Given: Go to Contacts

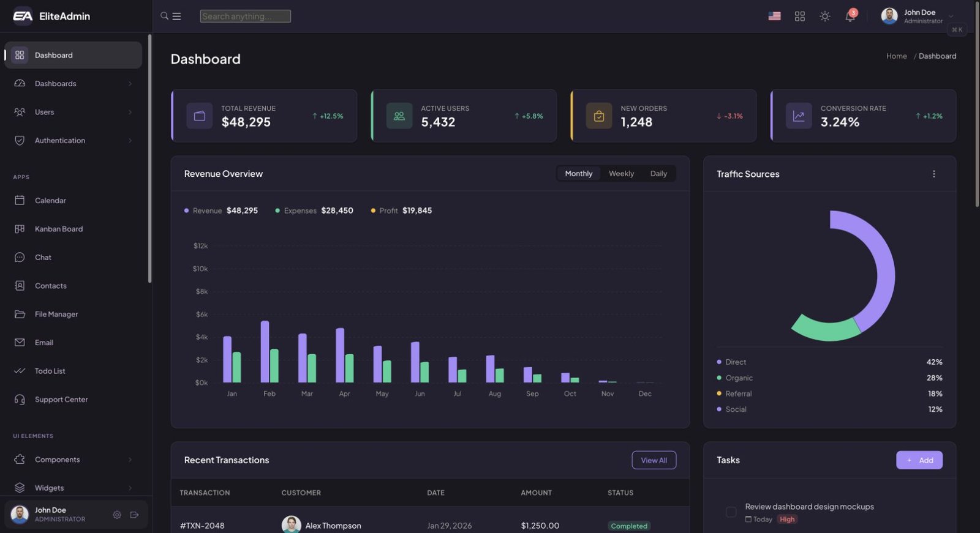Looking at the screenshot, I should pyautogui.click(x=73, y=286).
